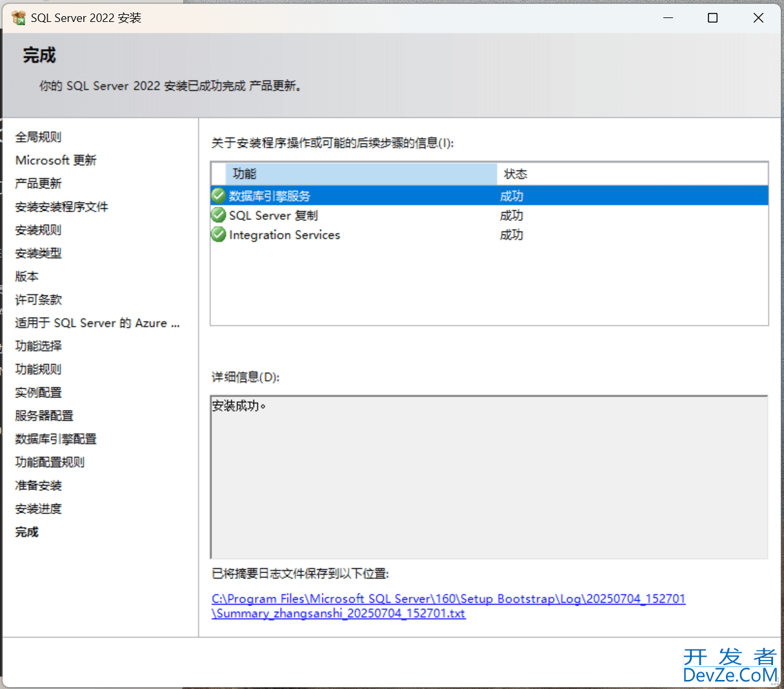
Task: Select the 版本 step
Action: (27, 276)
